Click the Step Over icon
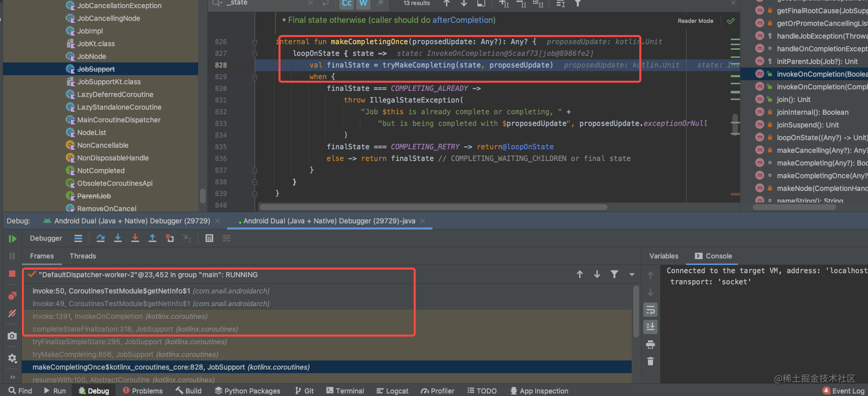This screenshot has height=396, width=868. (x=100, y=238)
